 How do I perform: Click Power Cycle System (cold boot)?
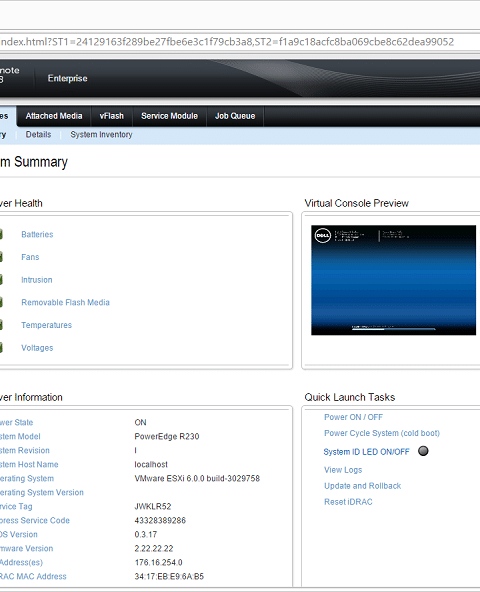(x=382, y=433)
